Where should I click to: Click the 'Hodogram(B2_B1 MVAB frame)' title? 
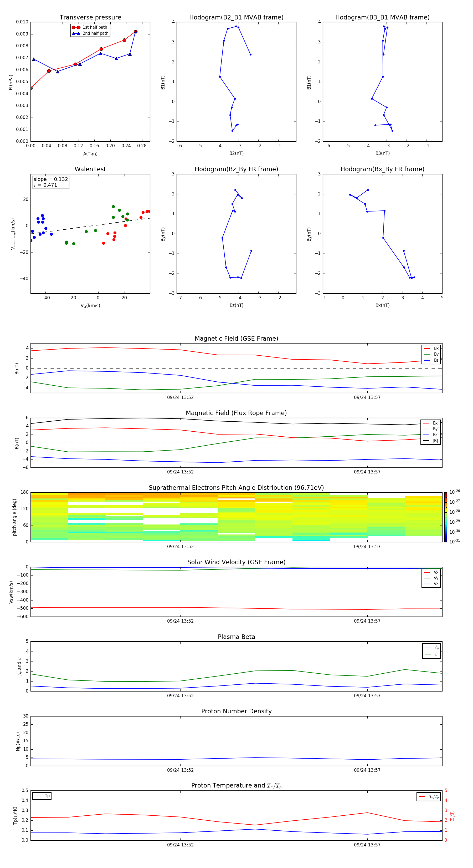(236, 18)
